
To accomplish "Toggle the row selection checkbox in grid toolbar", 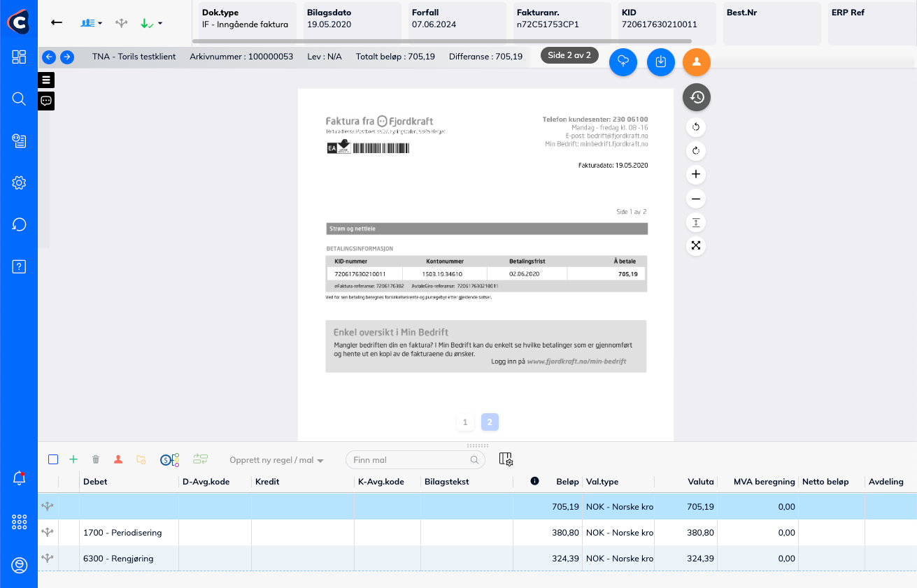I will point(52,459).
